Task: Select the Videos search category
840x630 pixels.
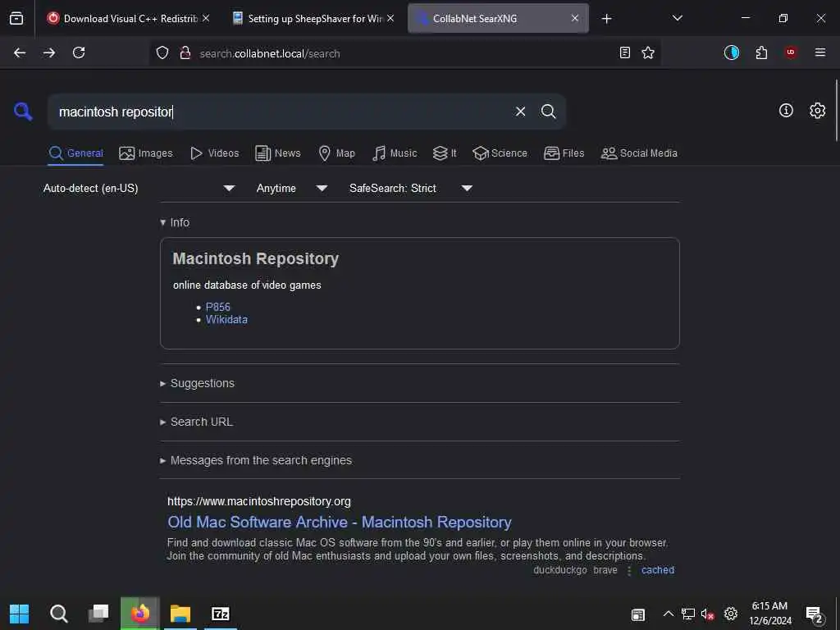Action: pyautogui.click(x=214, y=153)
